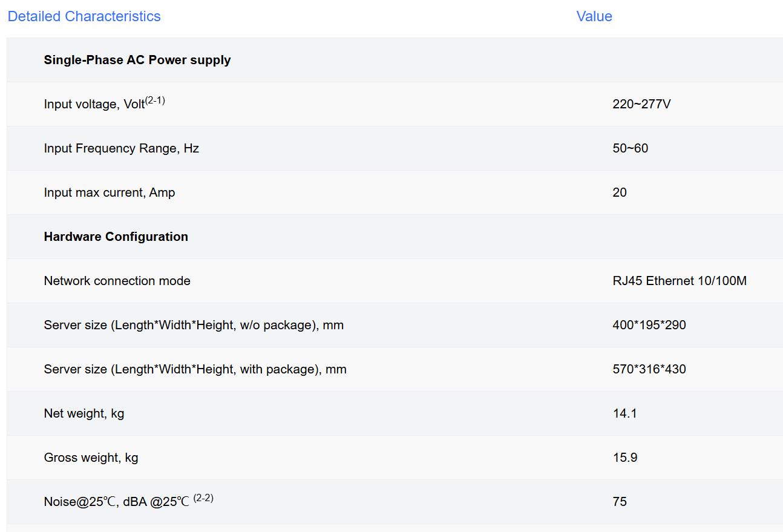Click the Net weight, kg label
Image resolution: width=783 pixels, height=532 pixels.
(x=84, y=413)
